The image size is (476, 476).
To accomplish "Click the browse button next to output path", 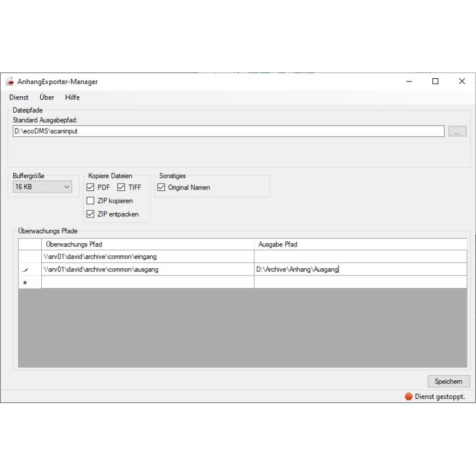I will 457,132.
